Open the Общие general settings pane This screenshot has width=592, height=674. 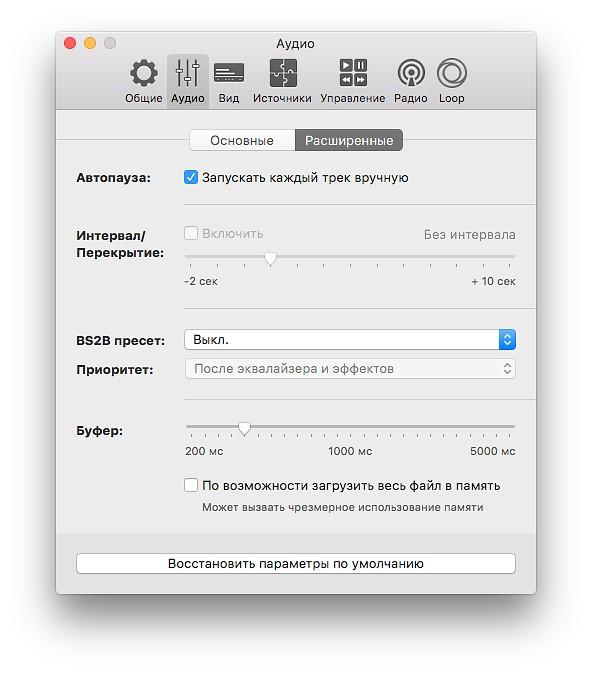(x=144, y=81)
